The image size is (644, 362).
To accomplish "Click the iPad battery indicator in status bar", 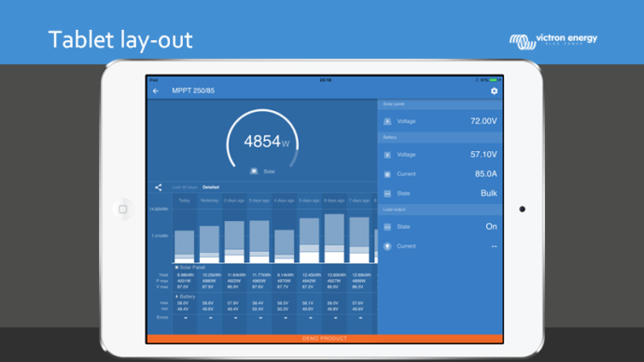I will [494, 80].
